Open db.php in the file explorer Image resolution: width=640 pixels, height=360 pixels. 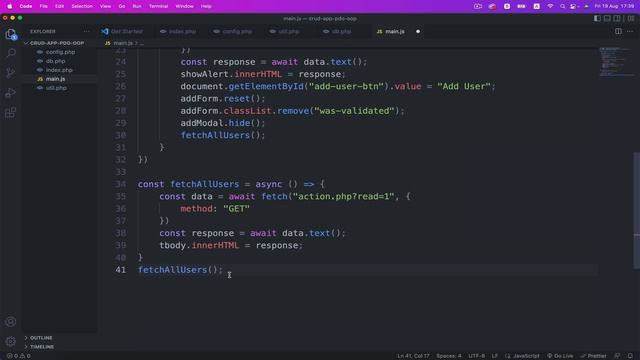(55, 61)
